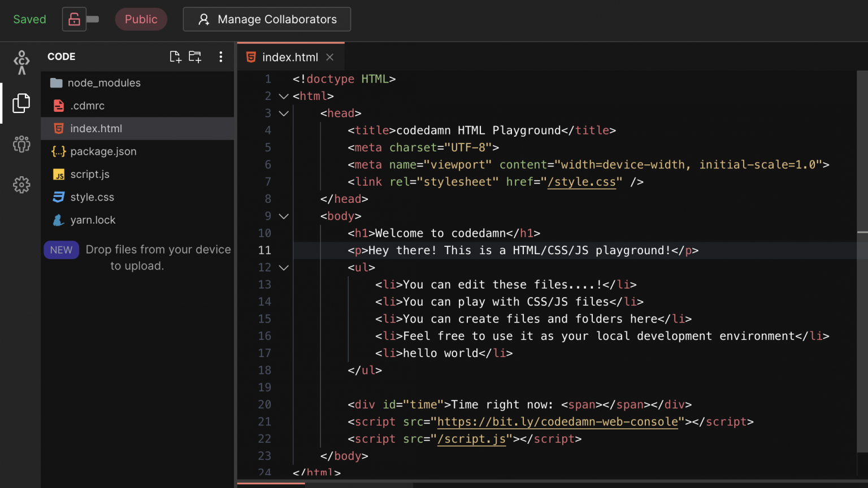Collapse the body element on line 9
The image size is (868, 488).
tap(284, 216)
